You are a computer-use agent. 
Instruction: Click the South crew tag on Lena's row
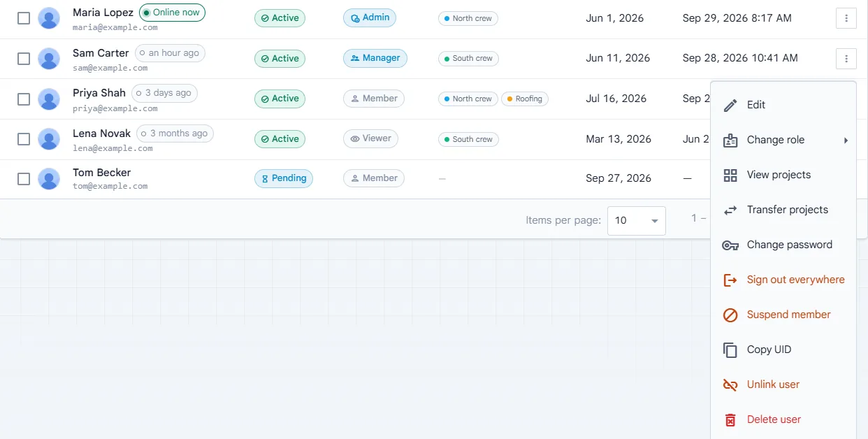[x=468, y=138]
